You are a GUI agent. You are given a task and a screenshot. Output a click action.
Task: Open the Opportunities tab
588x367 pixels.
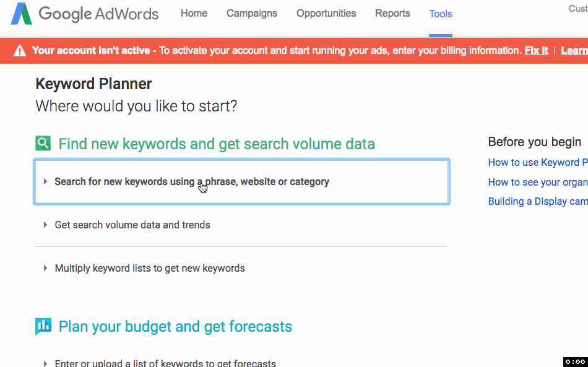[x=326, y=13]
